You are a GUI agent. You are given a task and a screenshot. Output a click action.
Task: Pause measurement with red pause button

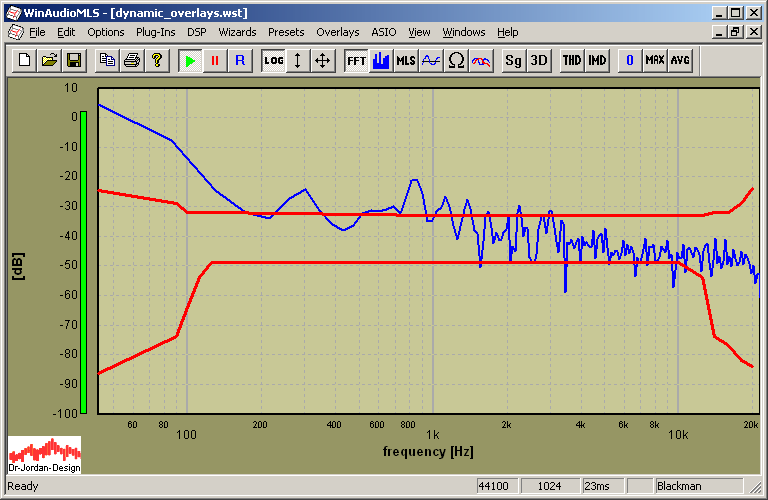click(214, 60)
